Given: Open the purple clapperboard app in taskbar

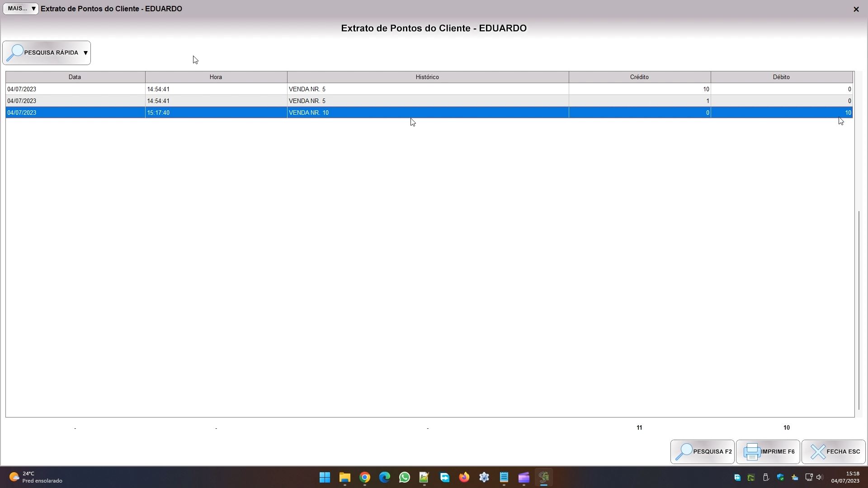Looking at the screenshot, I should point(524,478).
